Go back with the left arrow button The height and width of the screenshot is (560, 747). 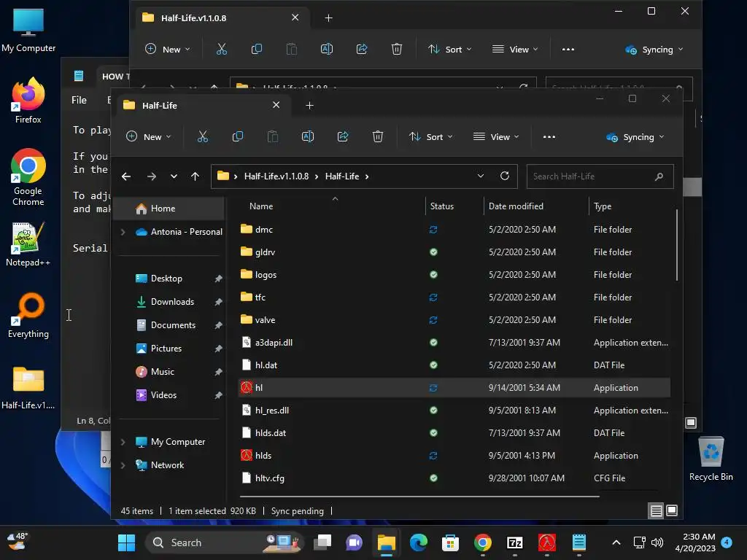[x=126, y=176]
